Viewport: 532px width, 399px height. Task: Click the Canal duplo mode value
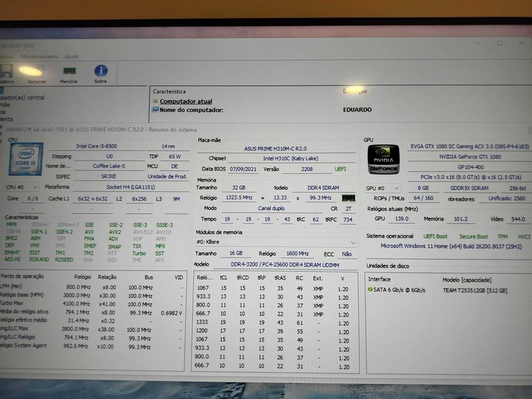coord(271,208)
